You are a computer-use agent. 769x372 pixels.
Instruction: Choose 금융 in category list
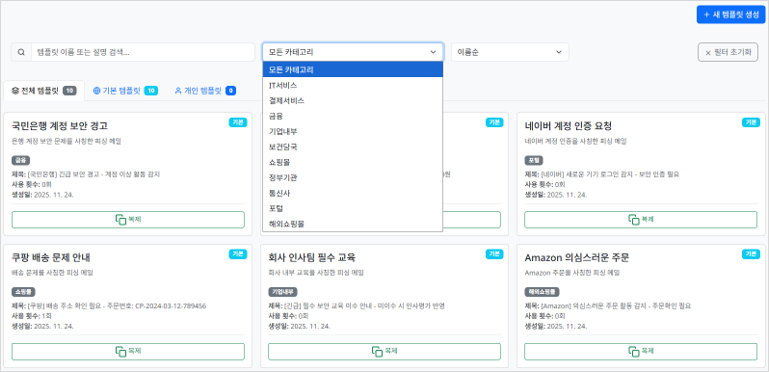(x=353, y=116)
